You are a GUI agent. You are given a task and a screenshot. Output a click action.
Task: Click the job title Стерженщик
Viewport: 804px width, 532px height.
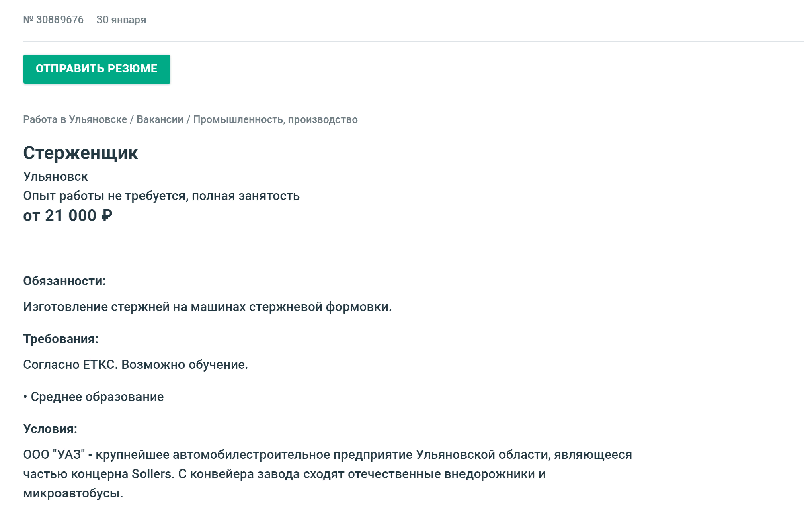click(81, 153)
